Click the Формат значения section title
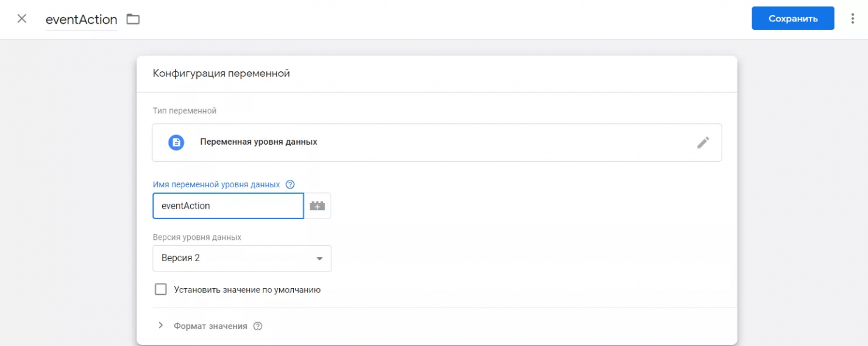 coord(210,326)
